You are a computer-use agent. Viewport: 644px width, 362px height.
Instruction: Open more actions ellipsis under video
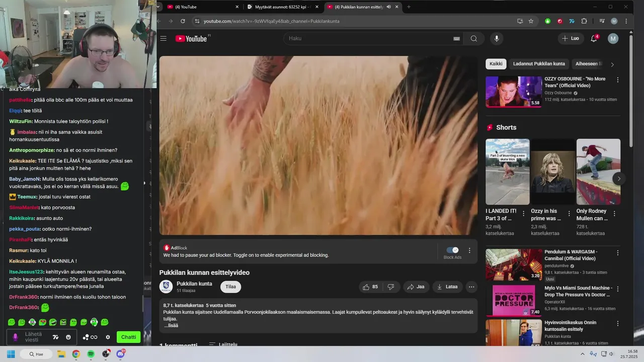[x=471, y=287]
